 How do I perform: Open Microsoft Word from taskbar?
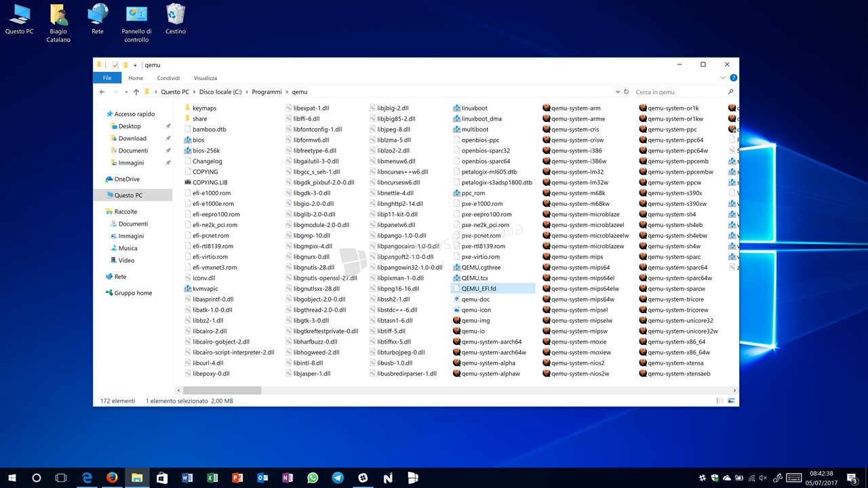click(187, 478)
